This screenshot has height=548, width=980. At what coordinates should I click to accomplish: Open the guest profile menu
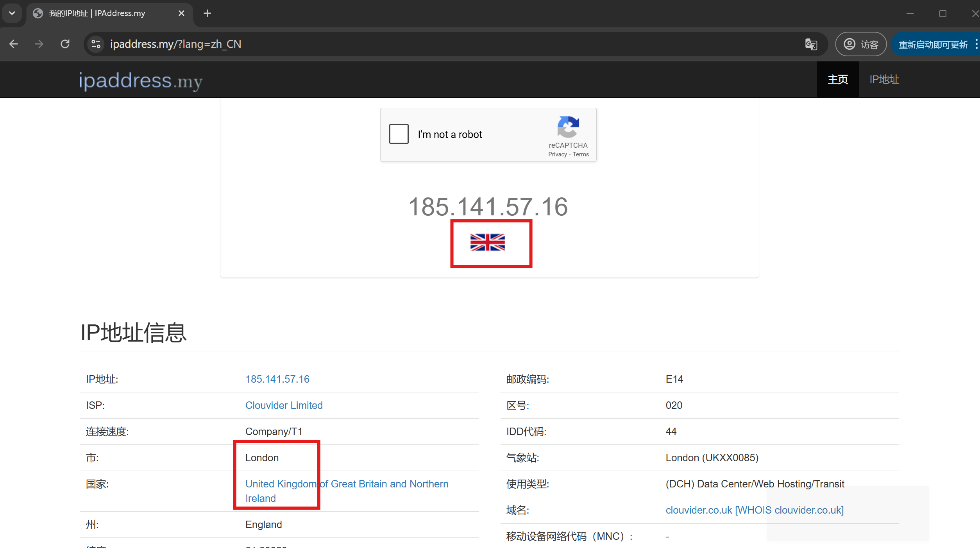tap(860, 44)
